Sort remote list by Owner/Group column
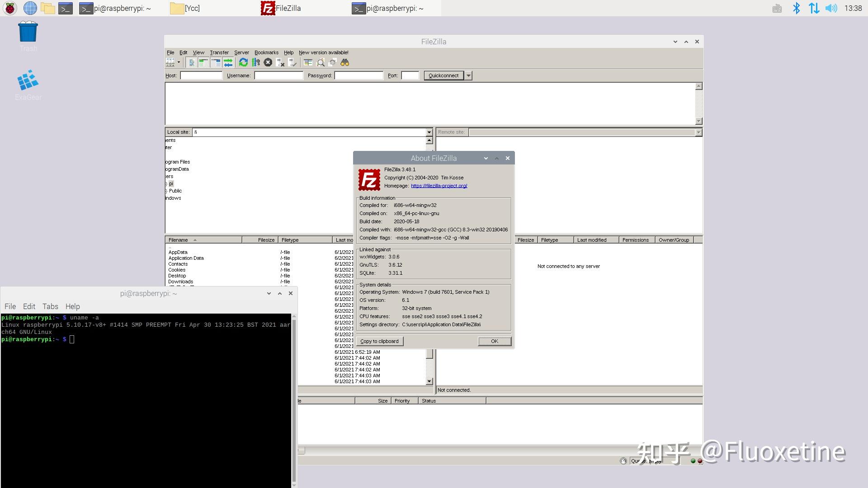This screenshot has height=488, width=868. click(x=674, y=240)
